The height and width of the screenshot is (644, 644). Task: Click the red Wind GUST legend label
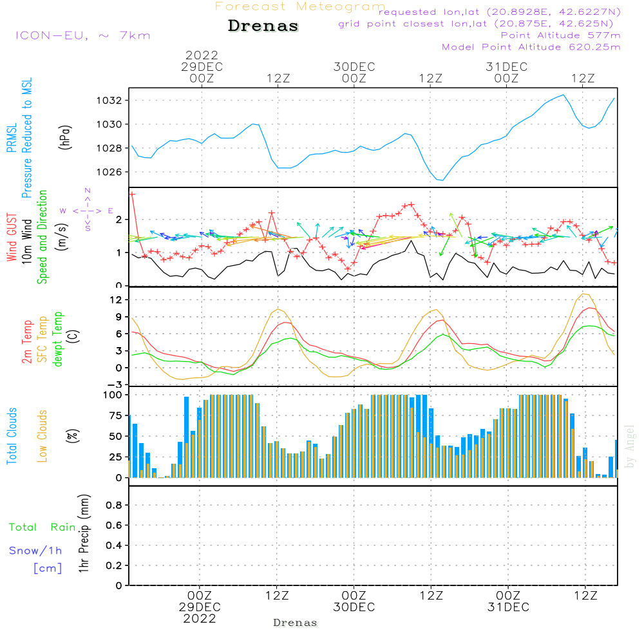12,238
